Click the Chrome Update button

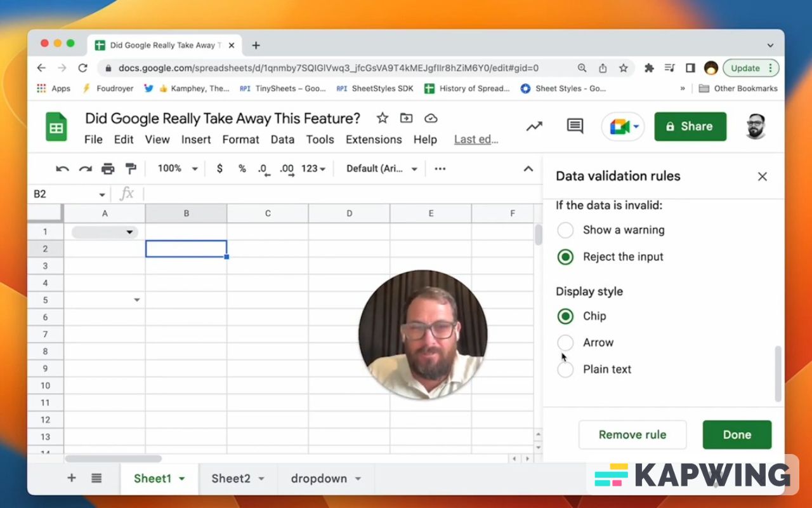click(x=750, y=68)
